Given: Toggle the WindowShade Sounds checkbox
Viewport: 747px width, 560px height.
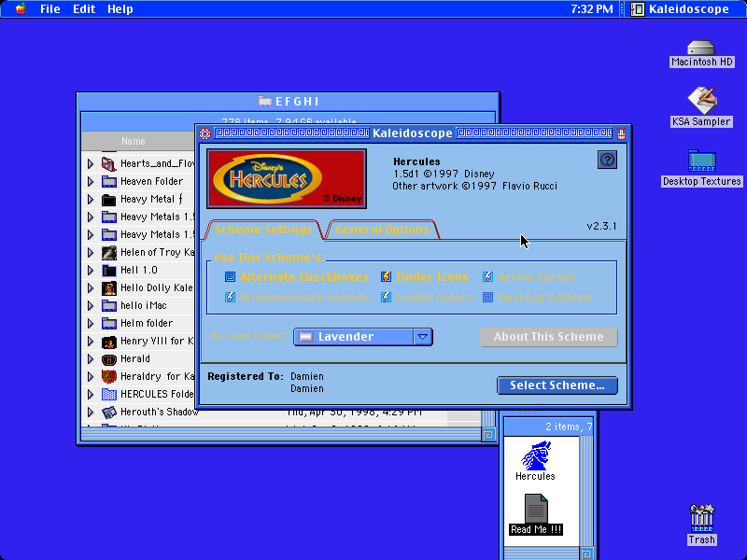Looking at the screenshot, I should (x=230, y=298).
